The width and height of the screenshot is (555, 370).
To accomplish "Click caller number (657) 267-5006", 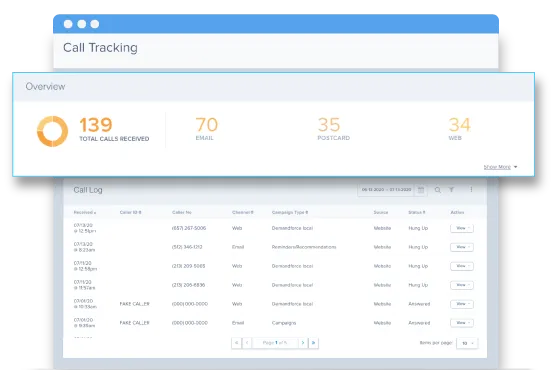I will pos(189,228).
